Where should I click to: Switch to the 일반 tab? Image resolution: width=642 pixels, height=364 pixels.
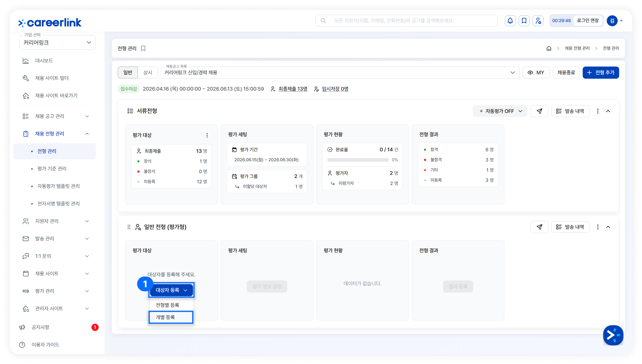tap(128, 73)
